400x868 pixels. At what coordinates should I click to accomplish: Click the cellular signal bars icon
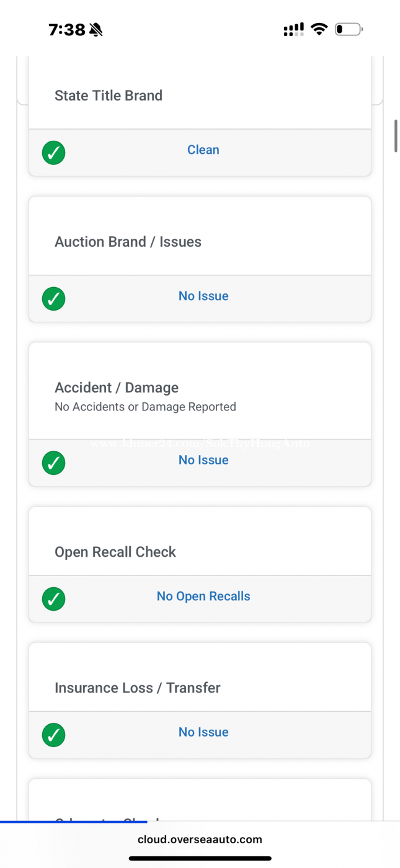pyautogui.click(x=293, y=29)
